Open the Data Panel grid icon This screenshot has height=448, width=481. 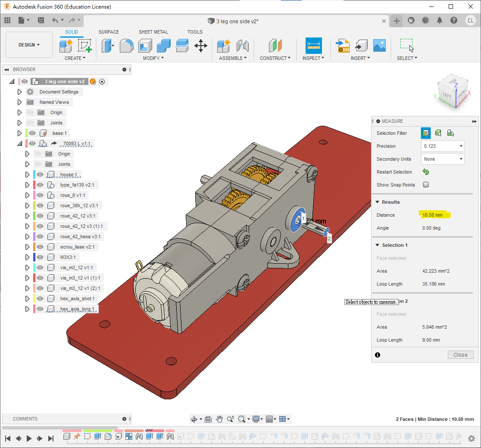(x=7, y=20)
